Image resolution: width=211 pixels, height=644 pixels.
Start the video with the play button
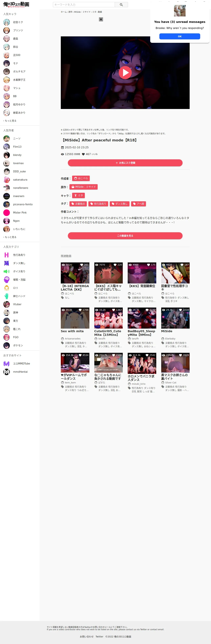point(125,72)
